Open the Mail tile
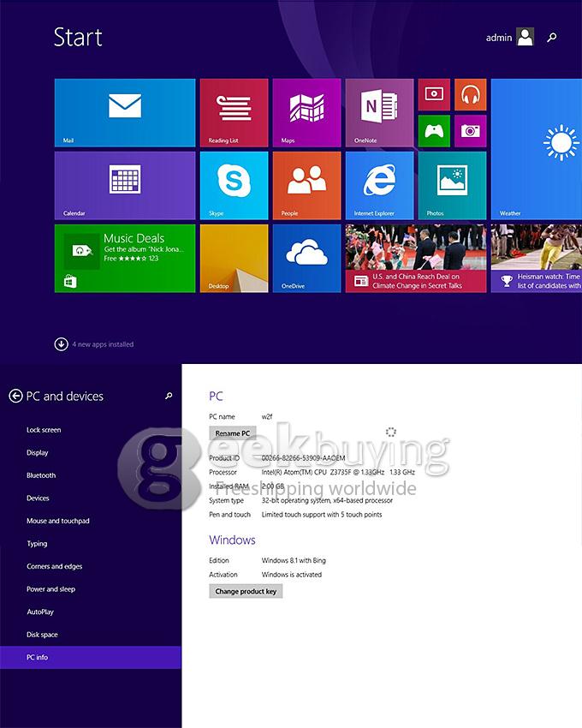 pyautogui.click(x=125, y=113)
